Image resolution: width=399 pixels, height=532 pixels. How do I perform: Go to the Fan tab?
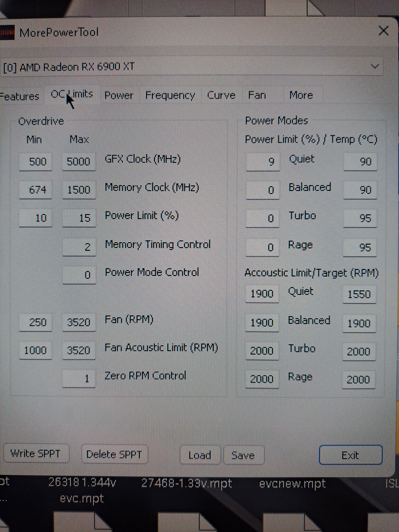coord(257,95)
